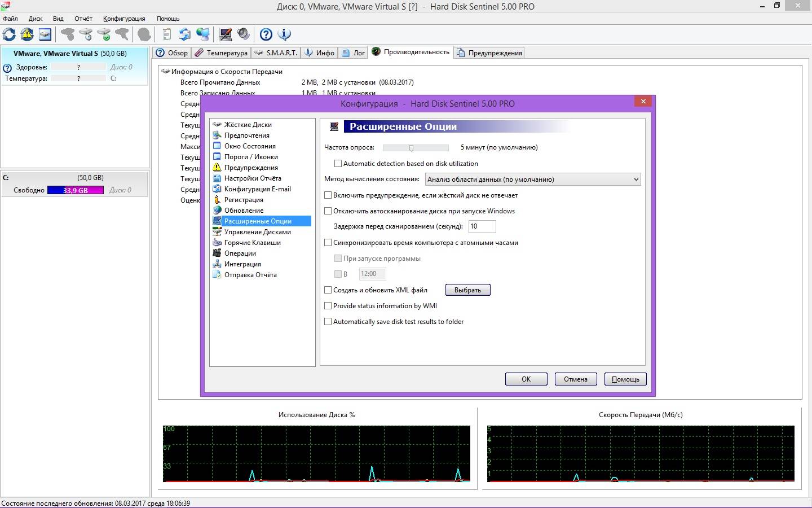Adjust the Частота опроса slider
Image resolution: width=812 pixels, height=508 pixels.
[x=416, y=148]
